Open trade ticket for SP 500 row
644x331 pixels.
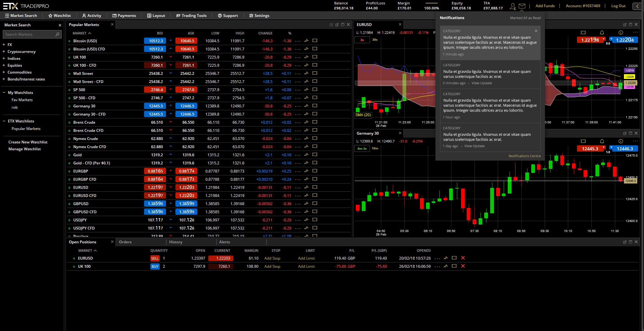[x=315, y=90]
